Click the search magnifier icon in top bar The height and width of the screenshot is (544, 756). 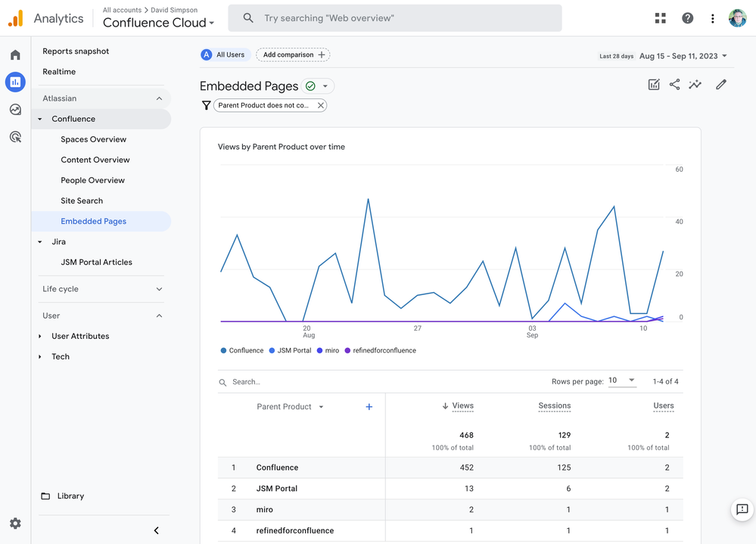(x=247, y=18)
